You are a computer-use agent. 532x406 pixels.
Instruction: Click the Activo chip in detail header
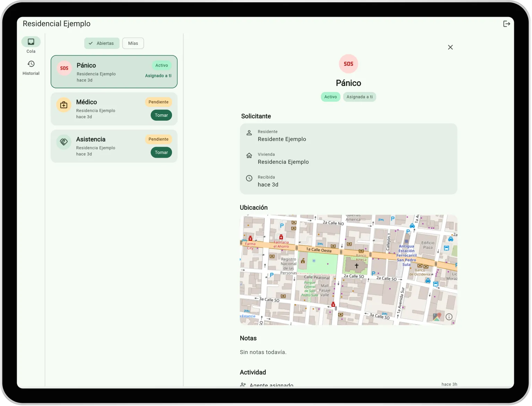coord(331,97)
